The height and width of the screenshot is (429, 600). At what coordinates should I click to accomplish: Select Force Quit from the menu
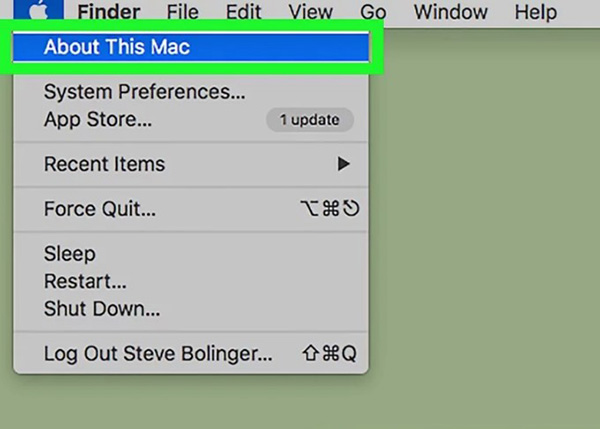click(x=100, y=210)
